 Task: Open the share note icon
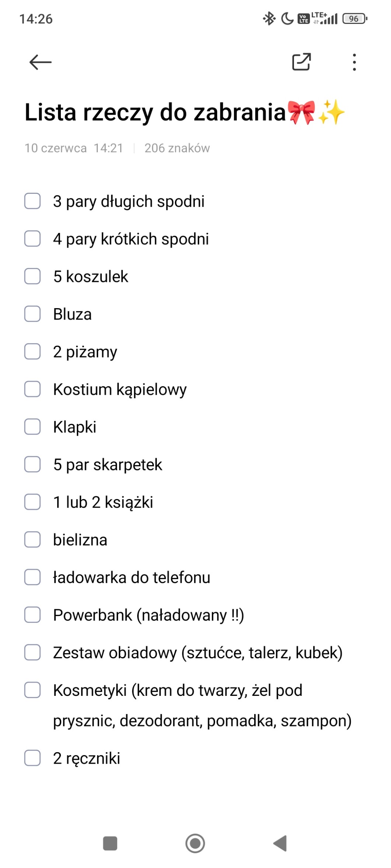point(301,62)
